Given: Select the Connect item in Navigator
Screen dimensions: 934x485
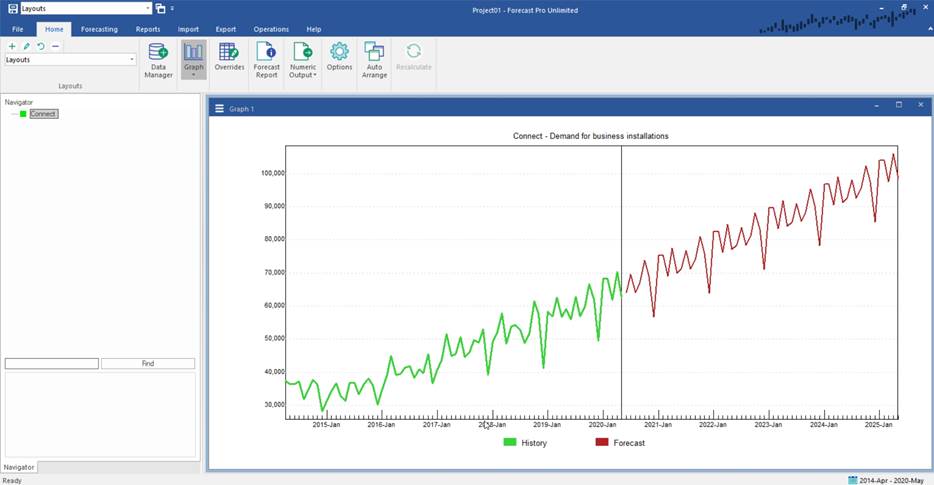Looking at the screenshot, I should (43, 114).
